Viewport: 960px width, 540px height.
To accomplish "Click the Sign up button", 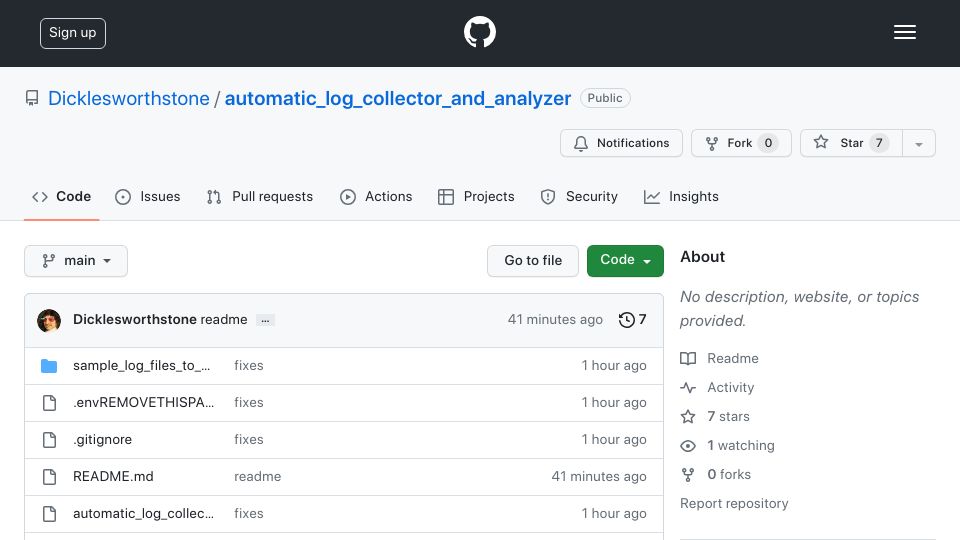I will point(73,33).
